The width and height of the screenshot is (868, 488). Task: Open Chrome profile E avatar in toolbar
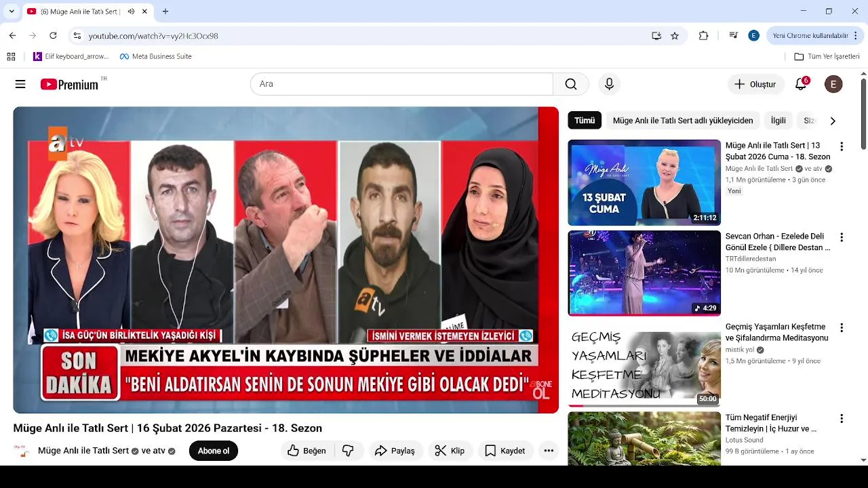pyautogui.click(x=753, y=36)
